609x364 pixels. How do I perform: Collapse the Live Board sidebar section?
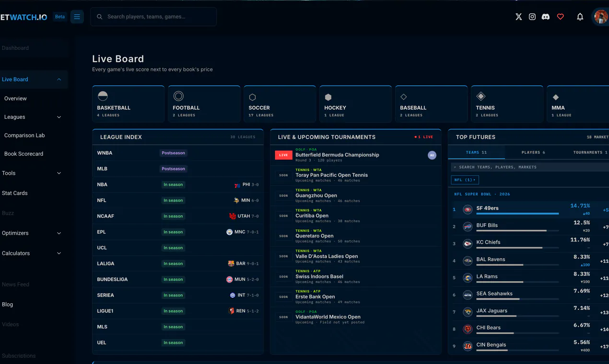(59, 80)
